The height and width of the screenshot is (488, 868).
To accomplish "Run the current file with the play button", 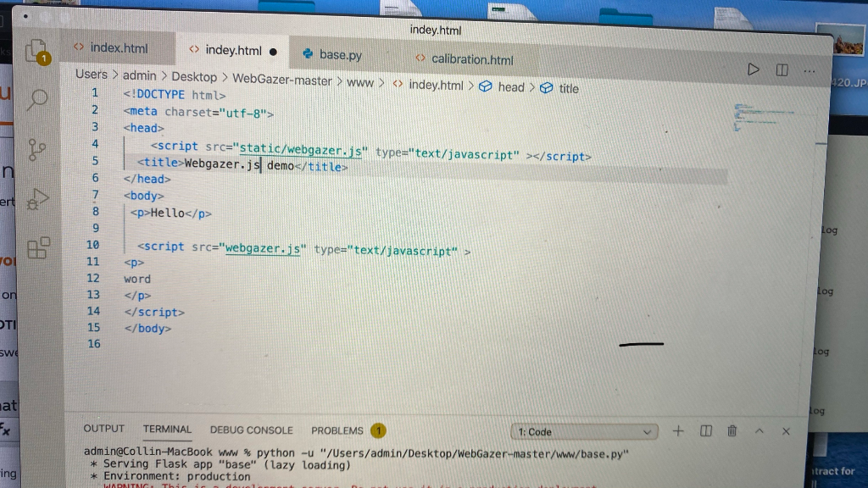I will pyautogui.click(x=754, y=70).
